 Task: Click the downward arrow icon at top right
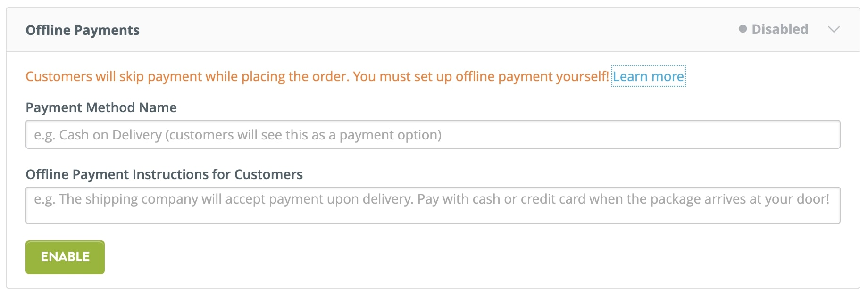(834, 29)
